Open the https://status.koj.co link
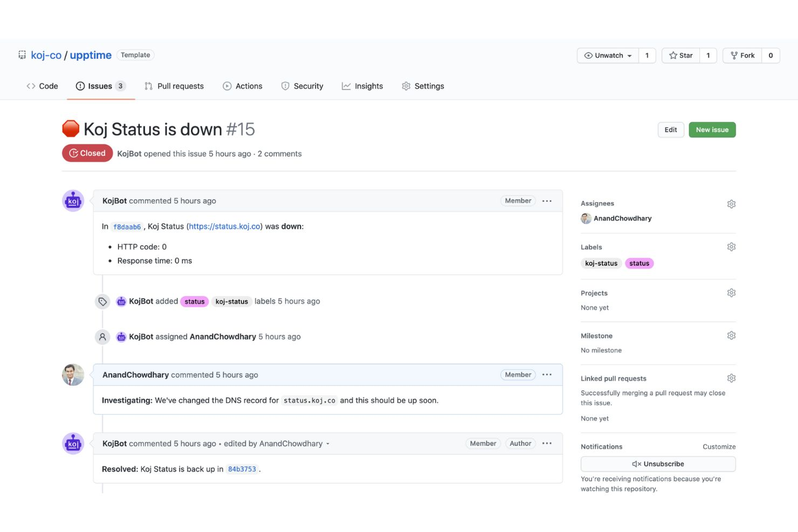 tap(225, 226)
